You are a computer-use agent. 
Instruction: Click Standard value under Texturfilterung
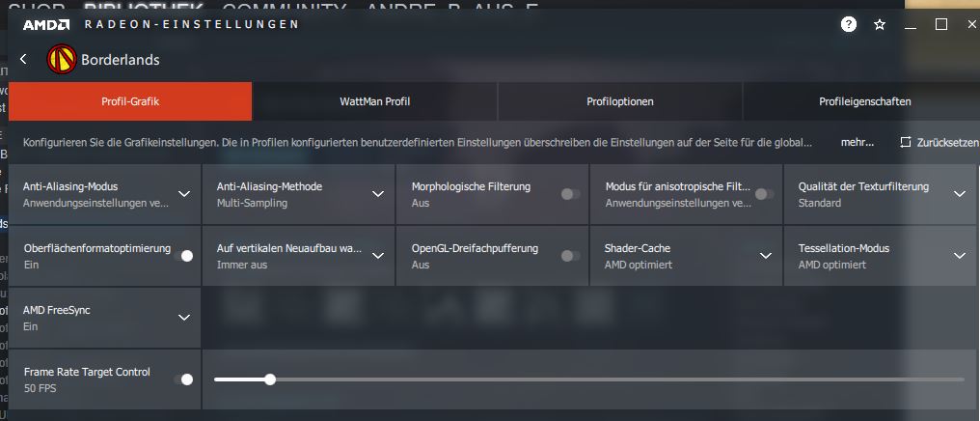819,203
